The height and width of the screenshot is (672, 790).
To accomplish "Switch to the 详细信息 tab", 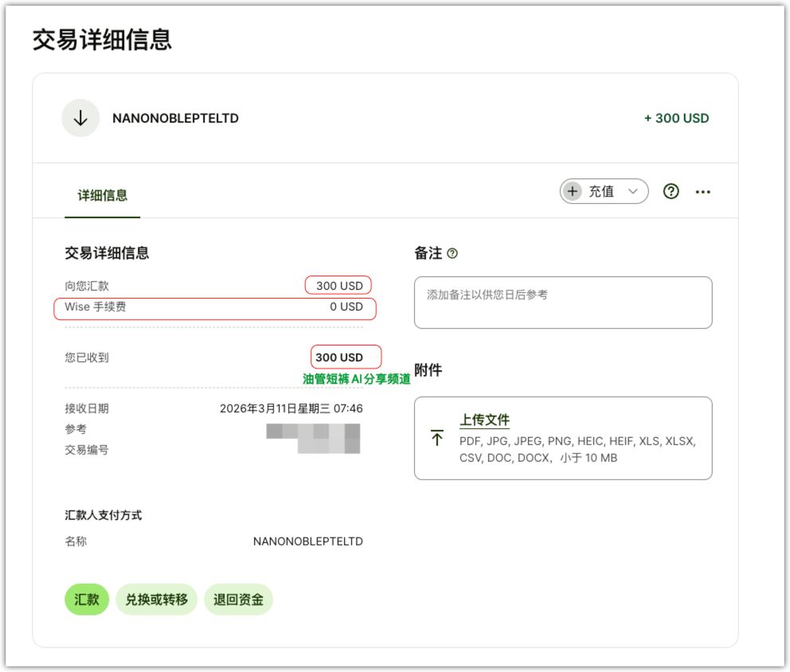I will (x=102, y=195).
